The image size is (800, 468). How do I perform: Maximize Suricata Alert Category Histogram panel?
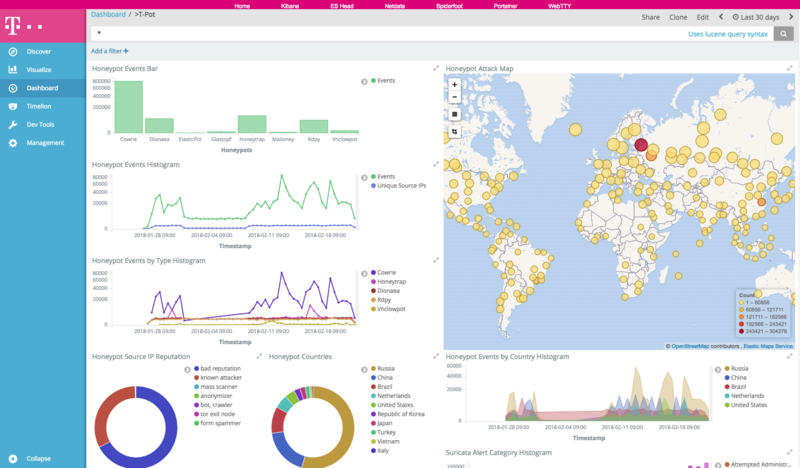click(x=789, y=452)
